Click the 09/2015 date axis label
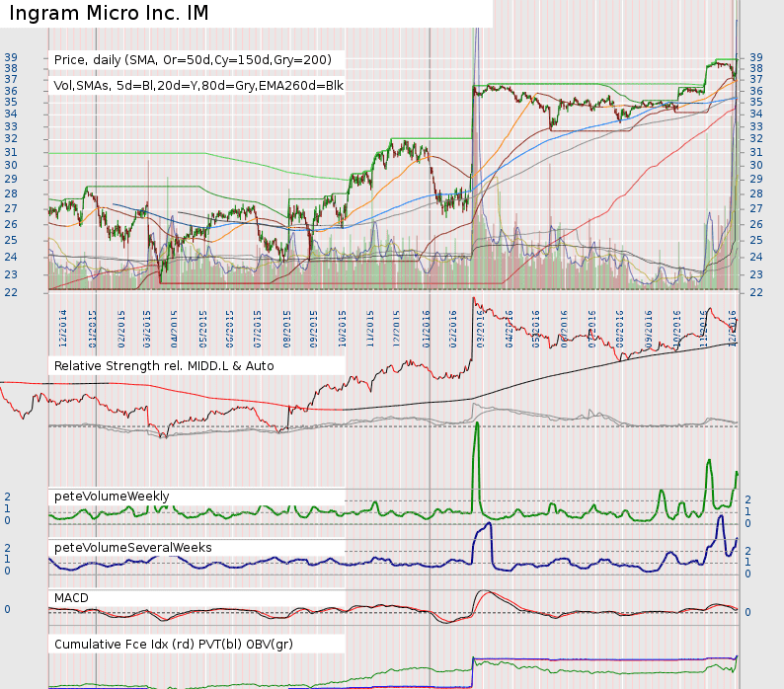This screenshot has height=689, width=784. point(313,329)
